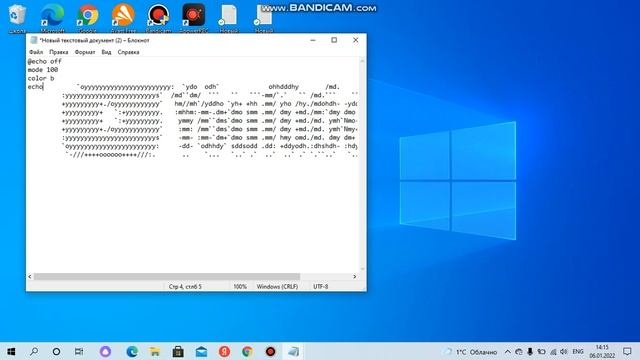This screenshot has height=360, width=640.
Task: Launch Yandex Browser from the taskbar
Action: pyautogui.click(x=224, y=351)
